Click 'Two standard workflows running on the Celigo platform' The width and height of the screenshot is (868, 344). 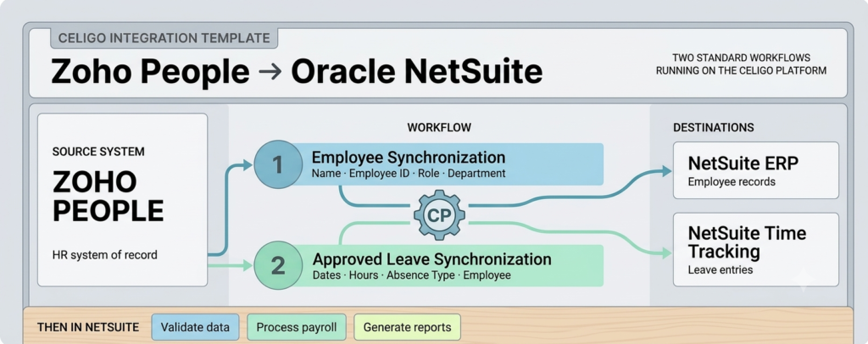coord(741,64)
